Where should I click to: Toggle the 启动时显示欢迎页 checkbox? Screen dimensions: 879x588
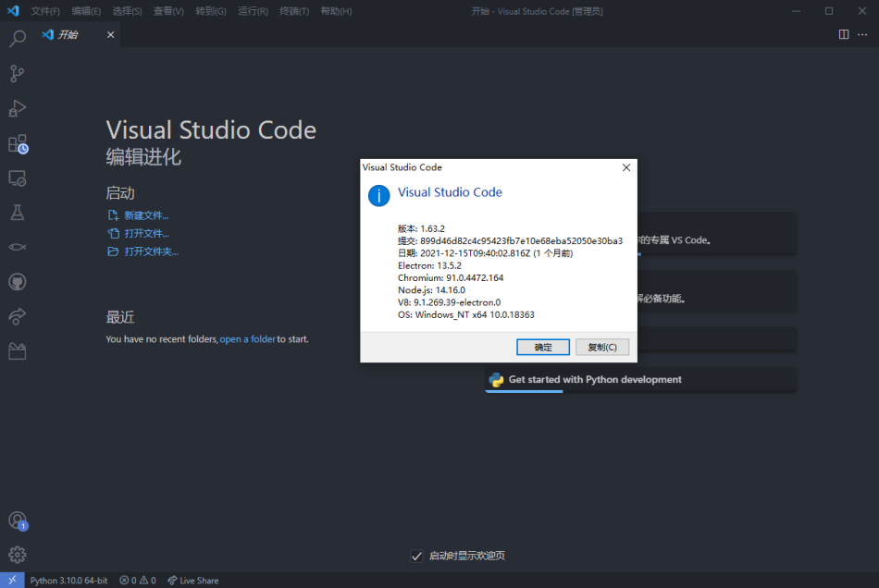416,556
